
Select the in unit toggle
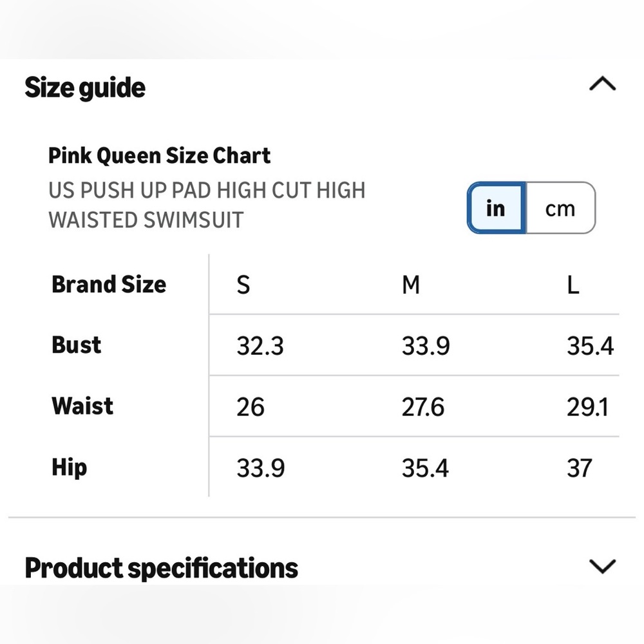click(x=496, y=208)
